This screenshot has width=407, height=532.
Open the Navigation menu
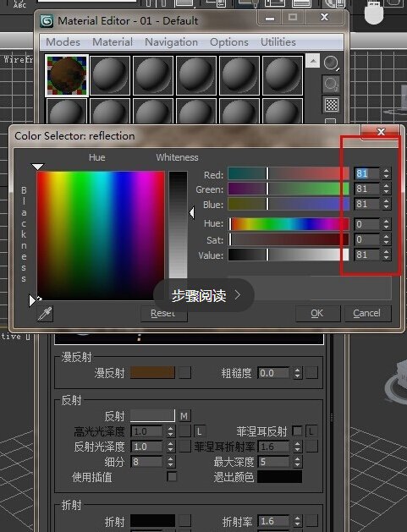tap(171, 42)
